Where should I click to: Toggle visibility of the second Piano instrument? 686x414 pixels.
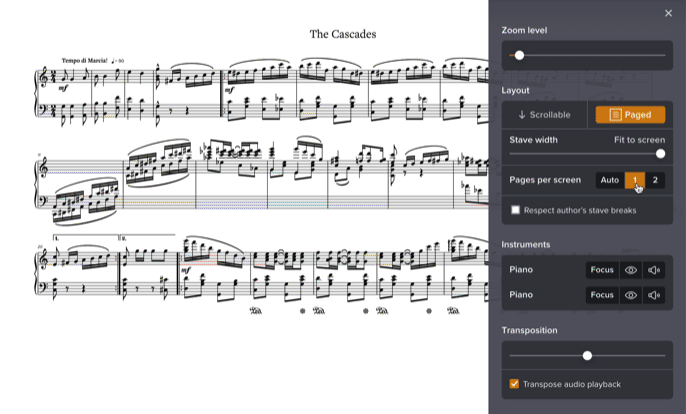coord(631,295)
